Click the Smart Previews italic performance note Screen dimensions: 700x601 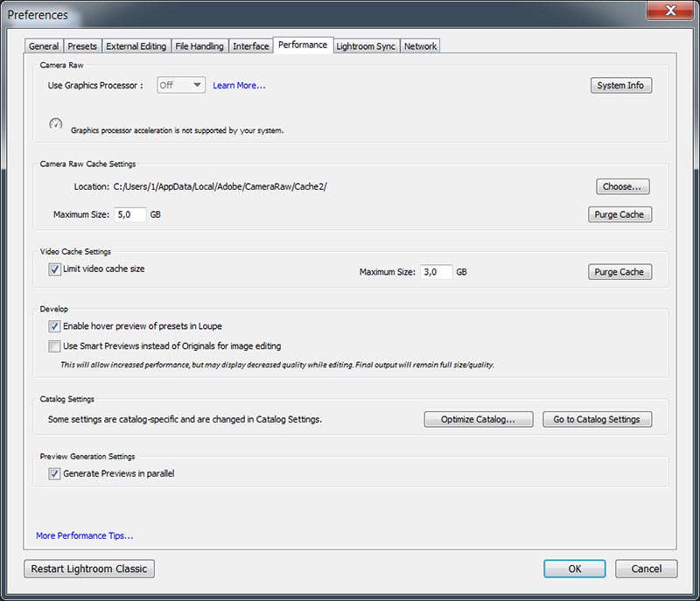pos(277,365)
